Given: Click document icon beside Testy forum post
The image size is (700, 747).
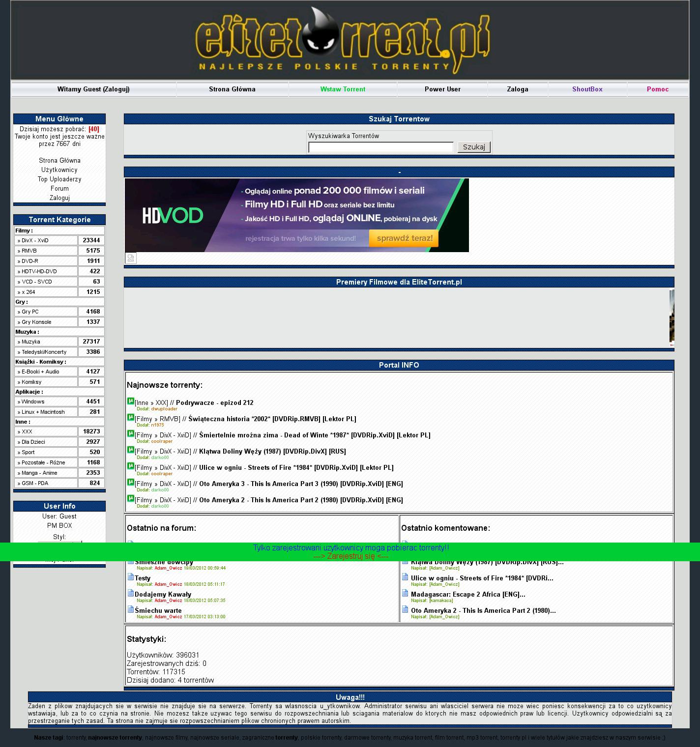Looking at the screenshot, I should 131,577.
